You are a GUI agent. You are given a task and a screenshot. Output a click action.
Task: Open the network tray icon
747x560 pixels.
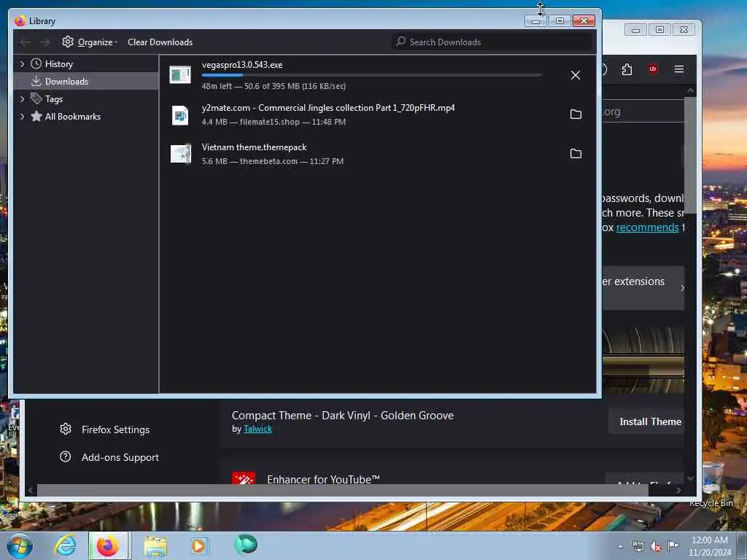coord(638,547)
